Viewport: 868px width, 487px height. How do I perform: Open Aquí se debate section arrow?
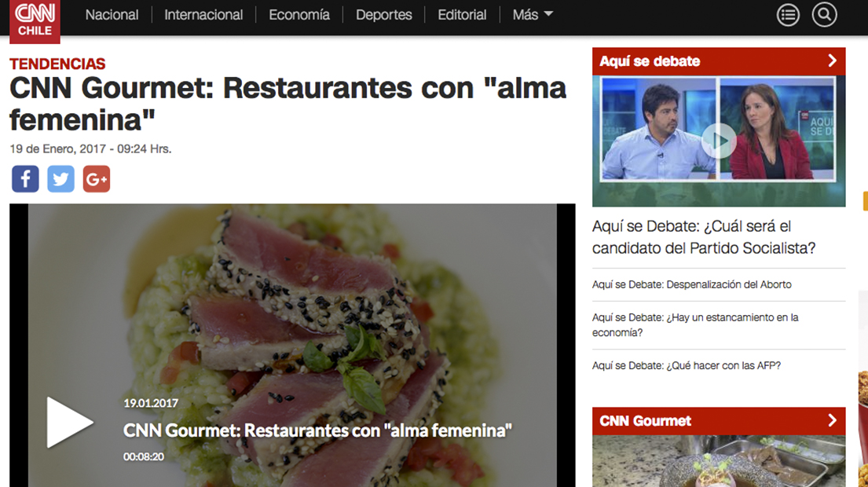click(832, 61)
